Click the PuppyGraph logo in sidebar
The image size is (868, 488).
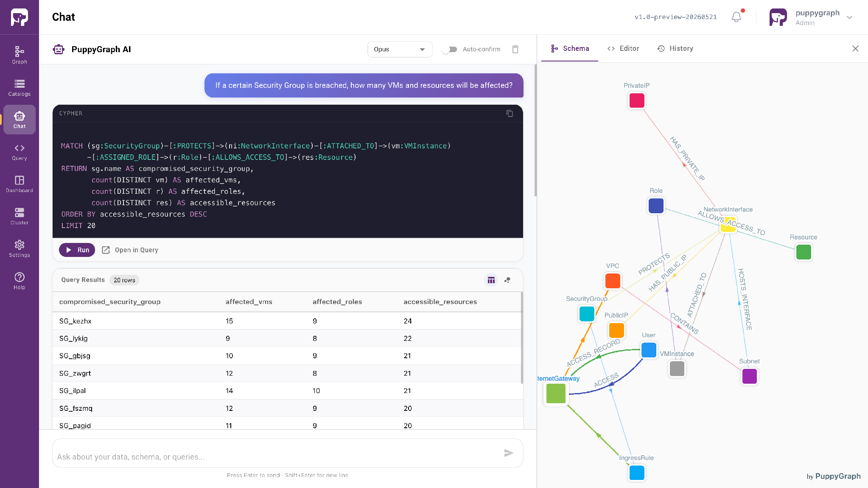click(20, 17)
